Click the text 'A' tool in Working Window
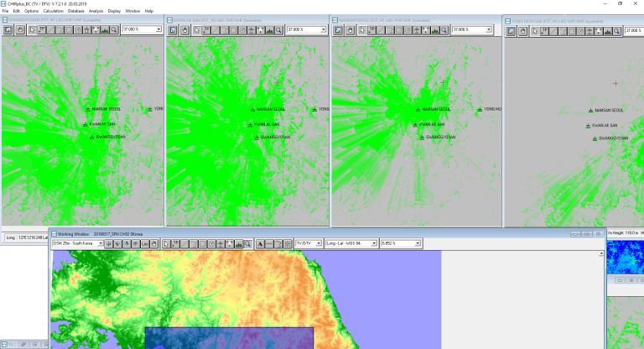 click(260, 243)
